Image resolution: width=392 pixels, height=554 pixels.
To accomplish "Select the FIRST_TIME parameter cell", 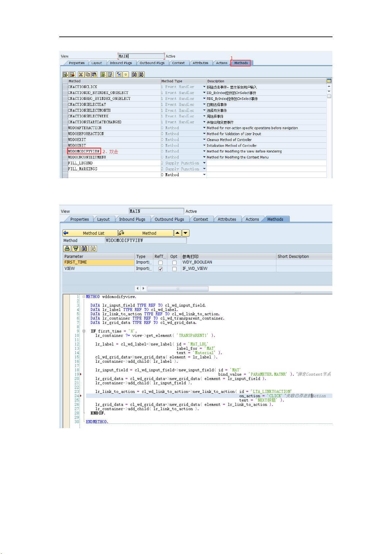I will [x=99, y=262].
